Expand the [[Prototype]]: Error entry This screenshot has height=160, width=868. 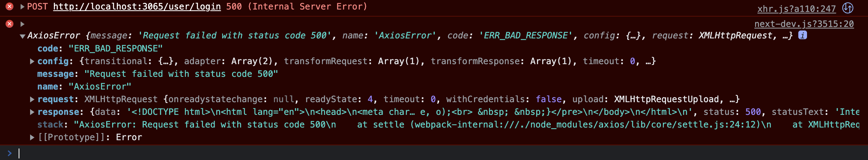32,137
